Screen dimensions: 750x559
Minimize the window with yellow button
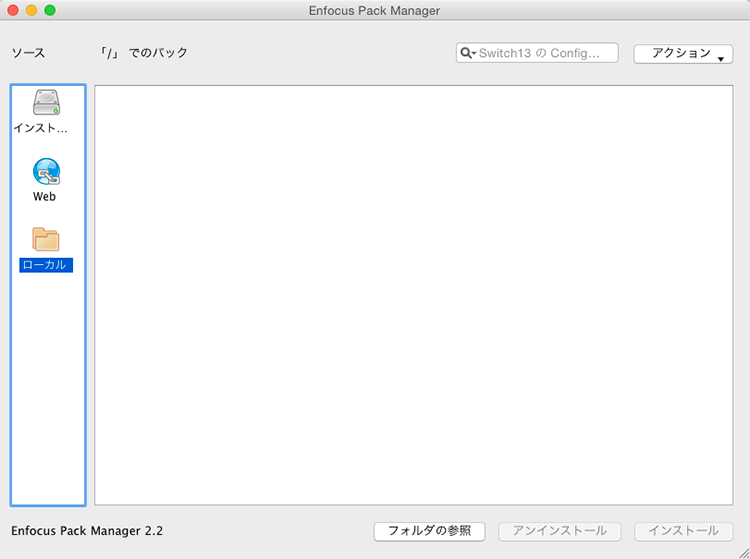tap(32, 10)
